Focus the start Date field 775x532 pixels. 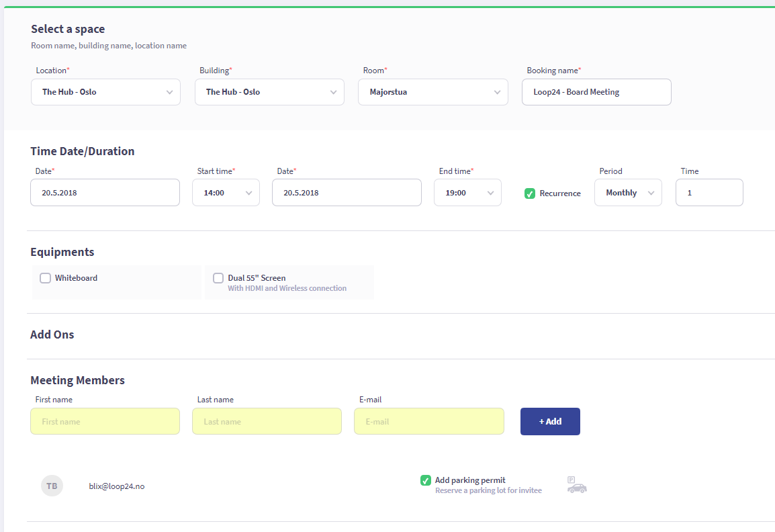(105, 193)
